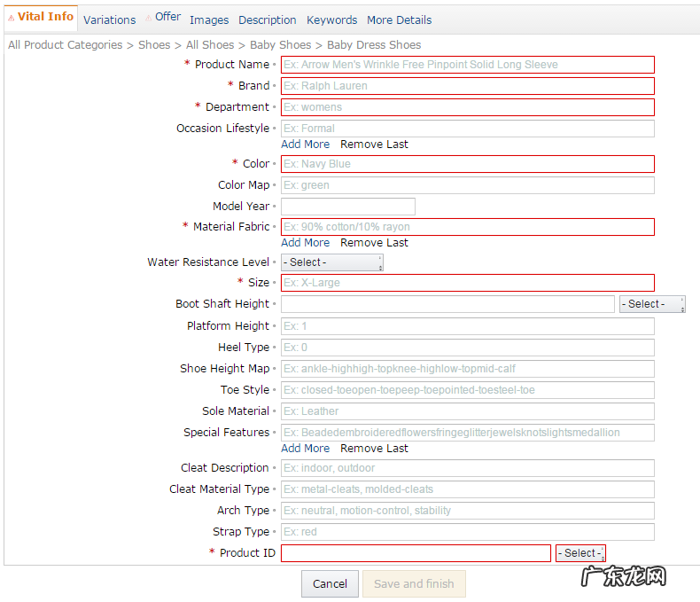700x602 pixels.
Task: Focus the Product Name input field
Action: coord(468,65)
